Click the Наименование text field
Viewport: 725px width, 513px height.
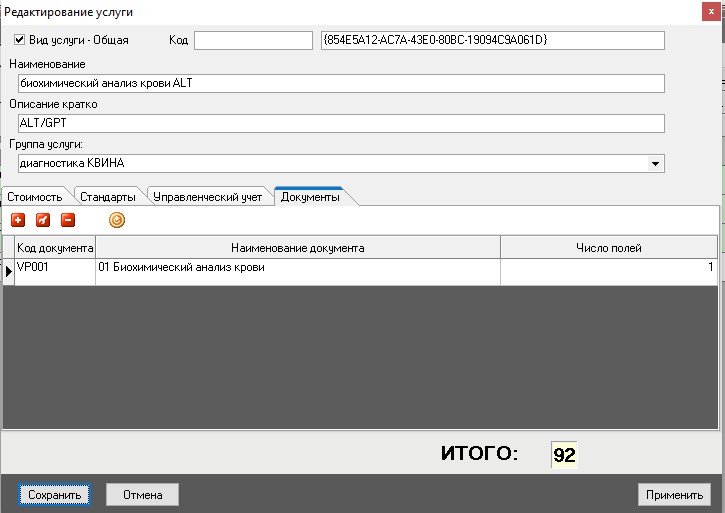click(x=341, y=83)
